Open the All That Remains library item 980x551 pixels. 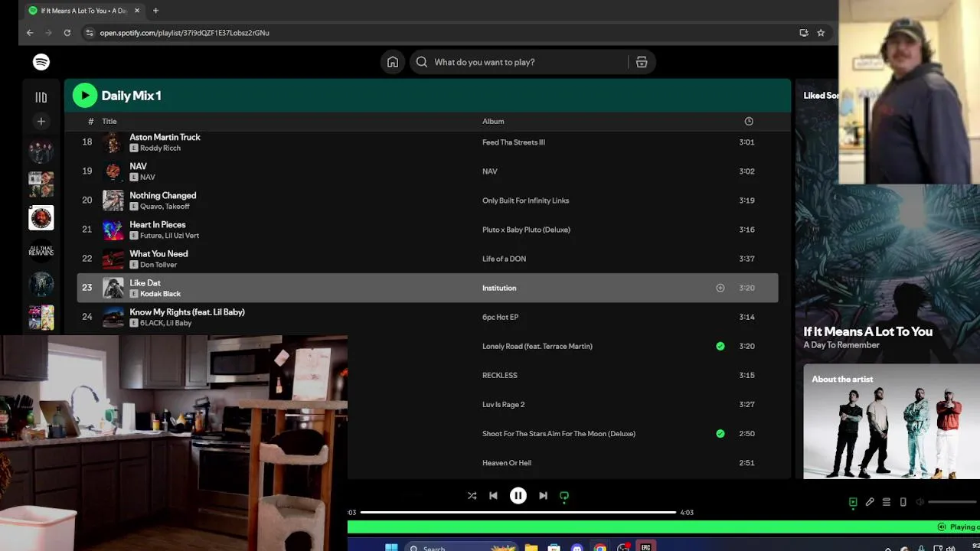(x=41, y=251)
